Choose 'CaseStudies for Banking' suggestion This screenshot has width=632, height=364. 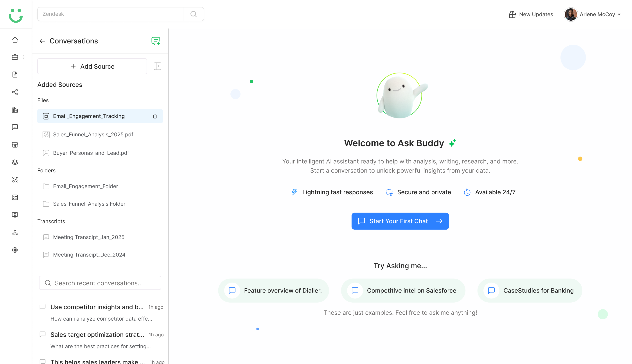coord(530,291)
